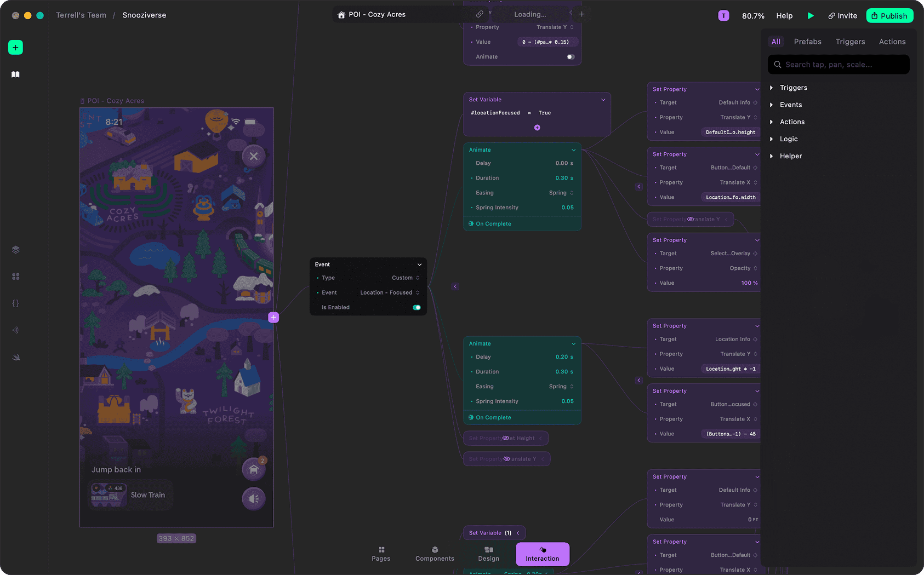Toggle the Animate switch in top Set Property node
This screenshot has height=575, width=924.
571,57
